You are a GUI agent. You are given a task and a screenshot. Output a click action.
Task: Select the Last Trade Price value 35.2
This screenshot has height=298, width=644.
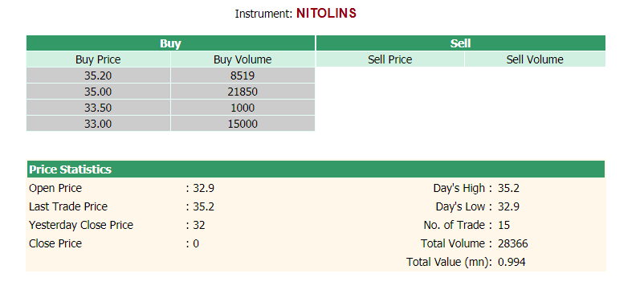click(204, 206)
